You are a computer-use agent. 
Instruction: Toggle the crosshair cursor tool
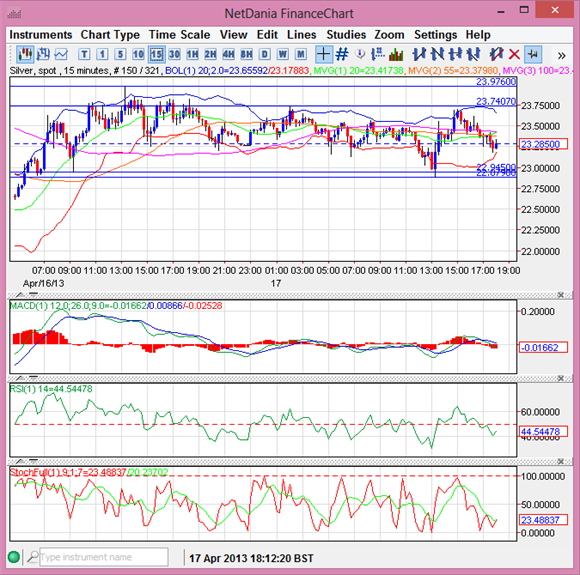click(x=324, y=55)
